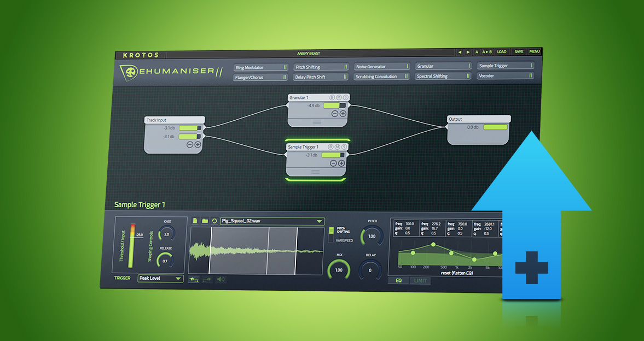The width and height of the screenshot is (644, 341).
Task: Click minus icon on Granular 1 node
Action: tap(335, 114)
